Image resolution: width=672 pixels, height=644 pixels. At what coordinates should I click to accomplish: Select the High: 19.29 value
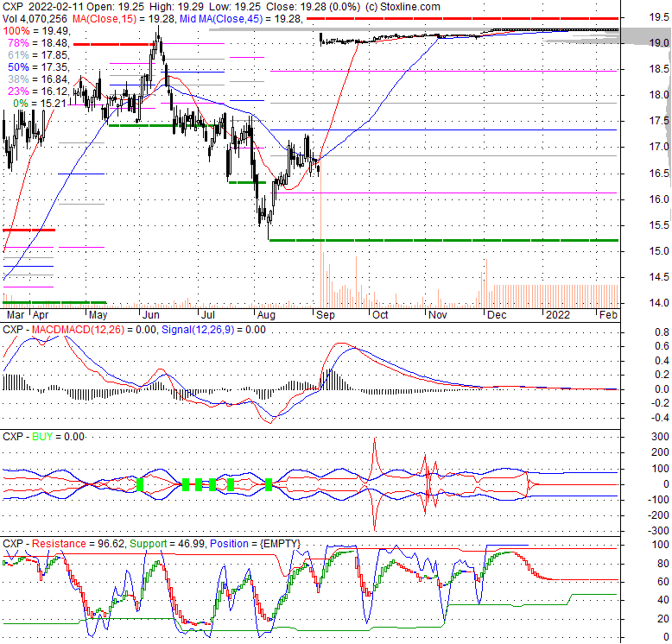175,7
